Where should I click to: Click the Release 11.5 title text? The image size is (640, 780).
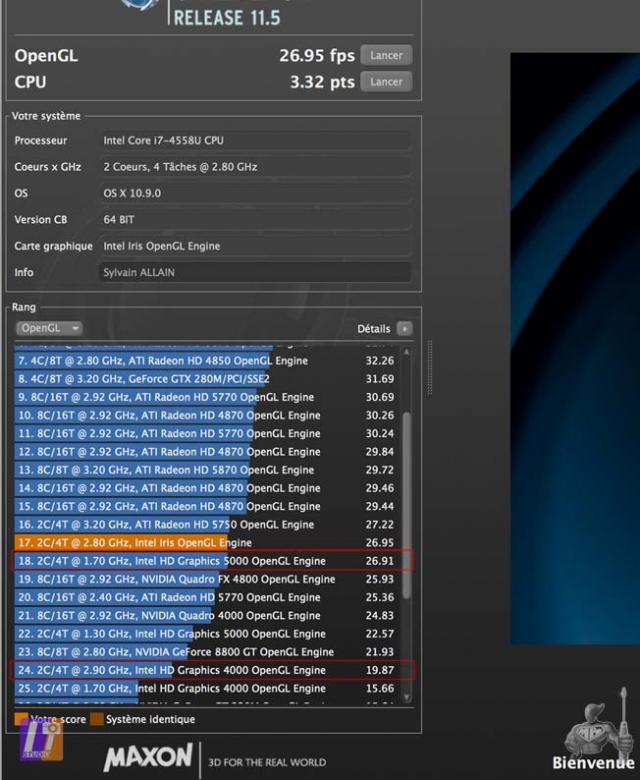pyautogui.click(x=227, y=18)
